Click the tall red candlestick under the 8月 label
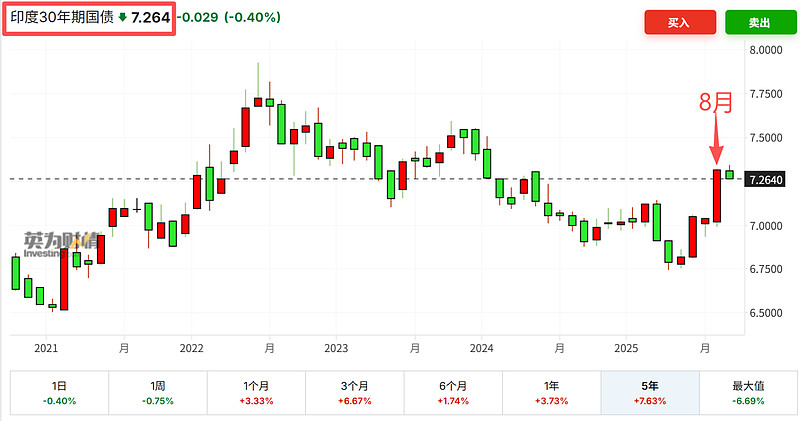This screenshot has height=421, width=800. click(x=717, y=196)
